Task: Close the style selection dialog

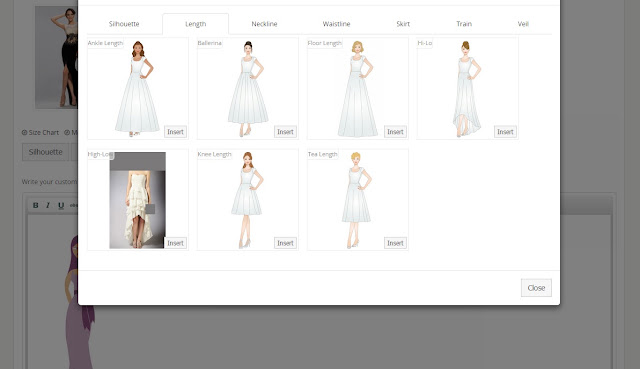Action: pyautogui.click(x=536, y=288)
